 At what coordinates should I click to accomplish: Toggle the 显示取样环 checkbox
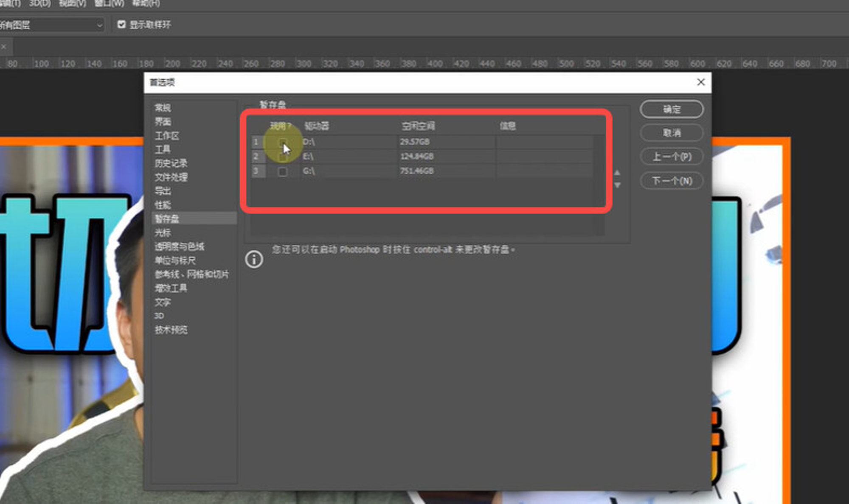[x=121, y=25]
